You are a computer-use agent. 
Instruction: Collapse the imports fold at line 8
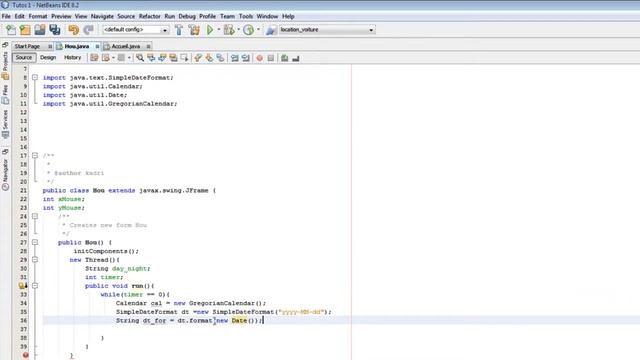(35, 78)
